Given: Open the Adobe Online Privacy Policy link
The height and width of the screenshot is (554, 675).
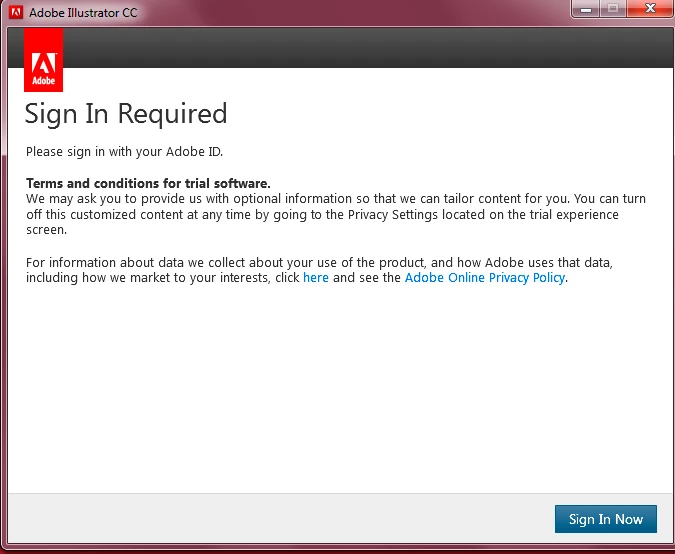Looking at the screenshot, I should click(x=485, y=278).
